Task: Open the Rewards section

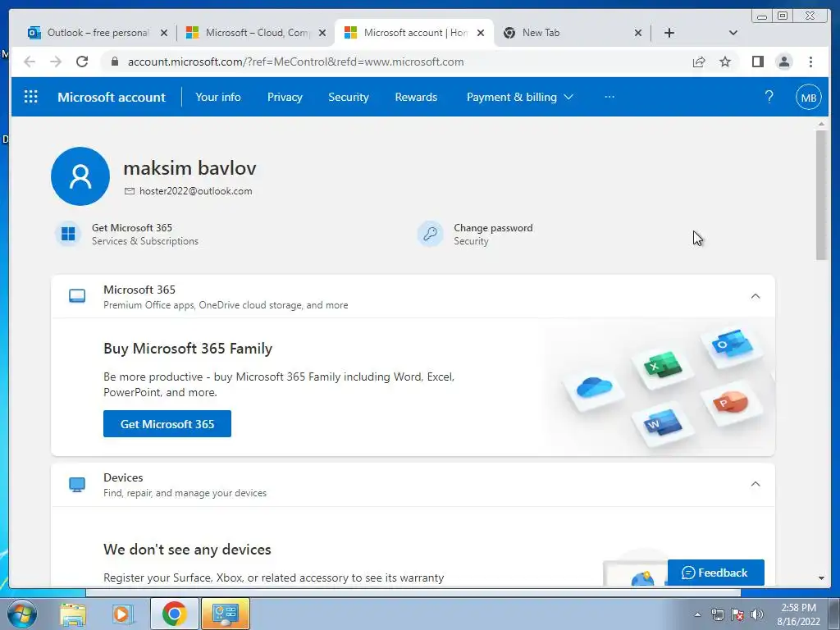Action: point(416,97)
